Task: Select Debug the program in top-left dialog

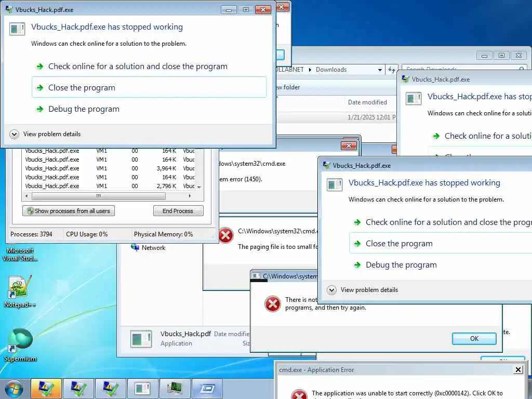Action: (x=84, y=109)
